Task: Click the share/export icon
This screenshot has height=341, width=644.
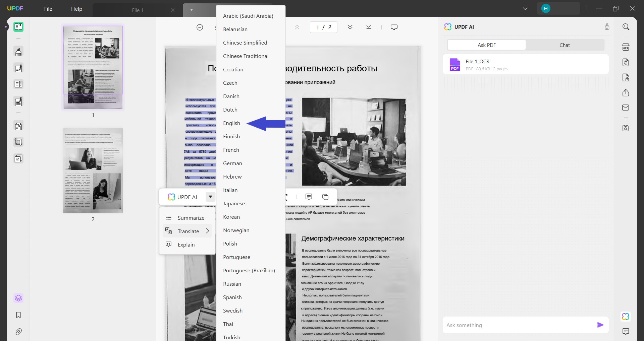Action: (626, 93)
